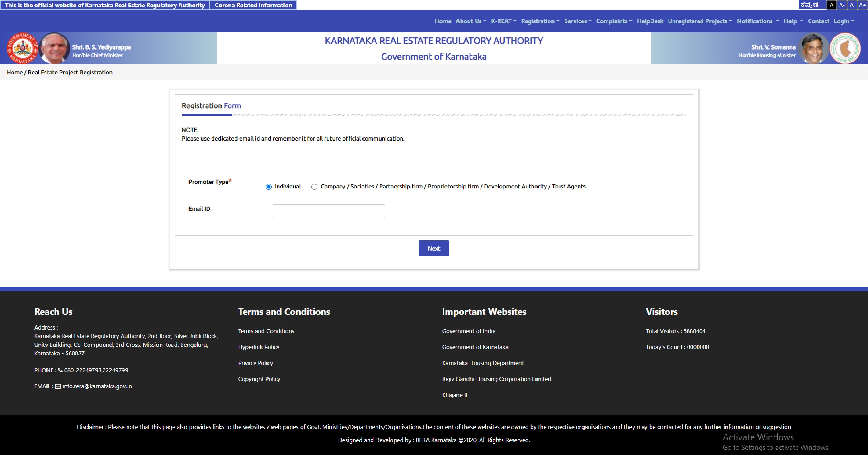Increase font size with A+ button
The image size is (868, 455).
coord(862,5)
